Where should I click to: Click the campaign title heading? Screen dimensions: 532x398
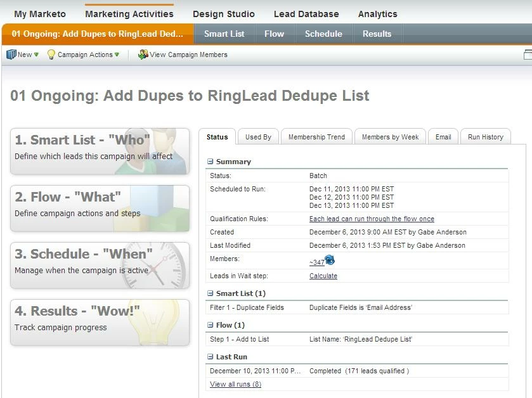pyautogui.click(x=190, y=96)
